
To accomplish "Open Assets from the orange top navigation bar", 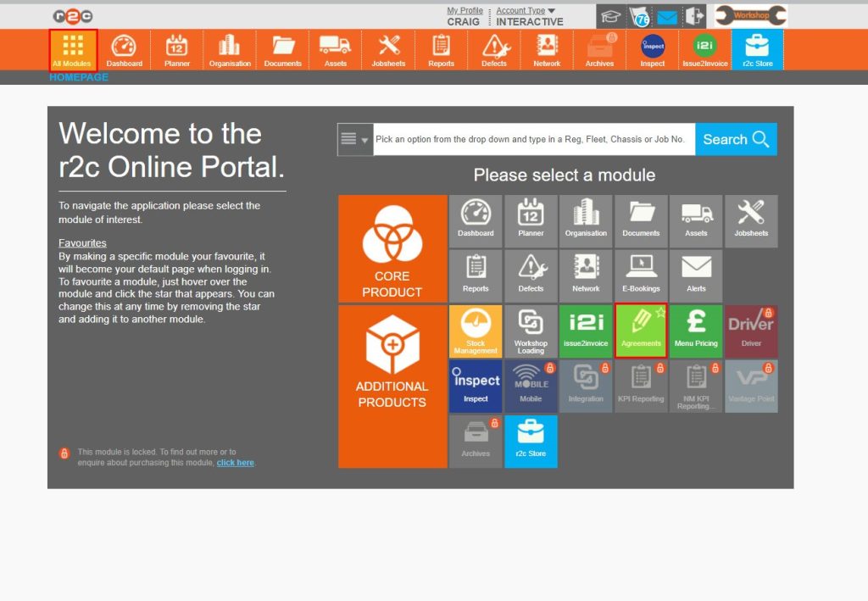I will [x=336, y=50].
